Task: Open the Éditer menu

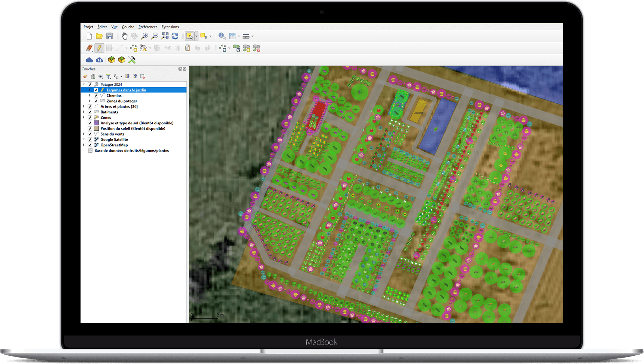Action: (x=102, y=27)
